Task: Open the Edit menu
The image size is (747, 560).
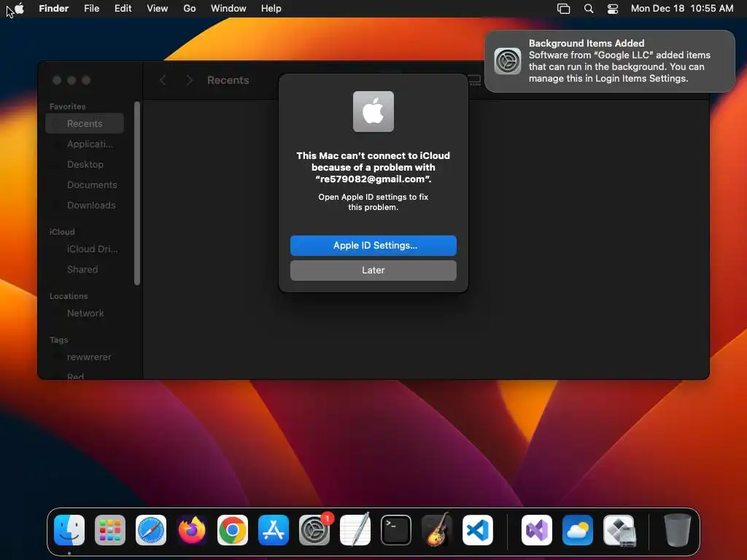Action: [x=123, y=9]
